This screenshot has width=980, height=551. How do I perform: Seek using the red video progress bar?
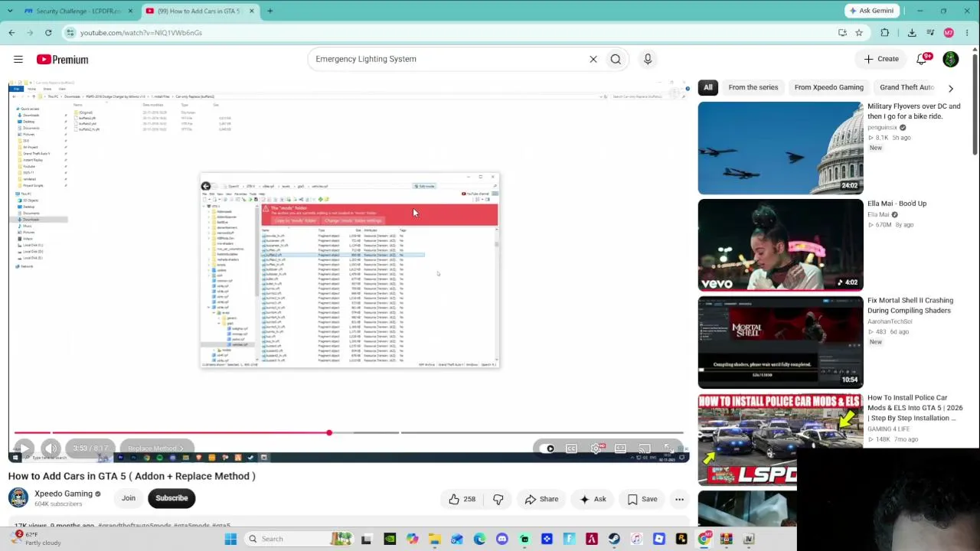click(x=348, y=433)
